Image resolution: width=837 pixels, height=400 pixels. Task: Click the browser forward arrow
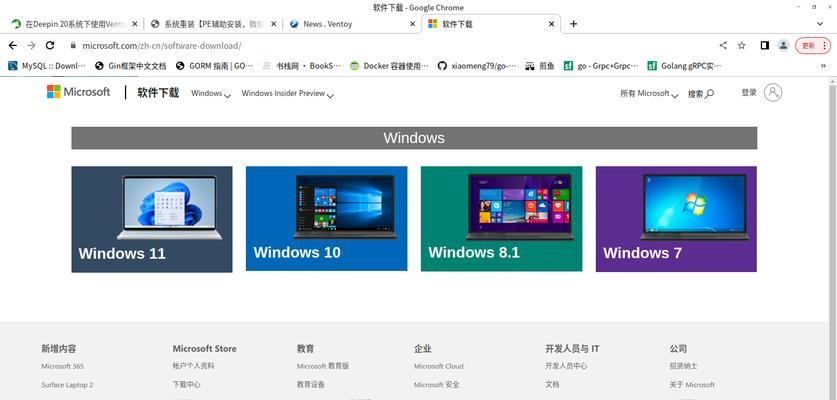click(x=31, y=45)
